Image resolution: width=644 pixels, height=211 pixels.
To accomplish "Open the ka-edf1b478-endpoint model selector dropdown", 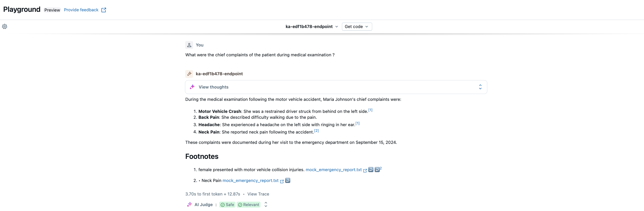I will pos(311,27).
